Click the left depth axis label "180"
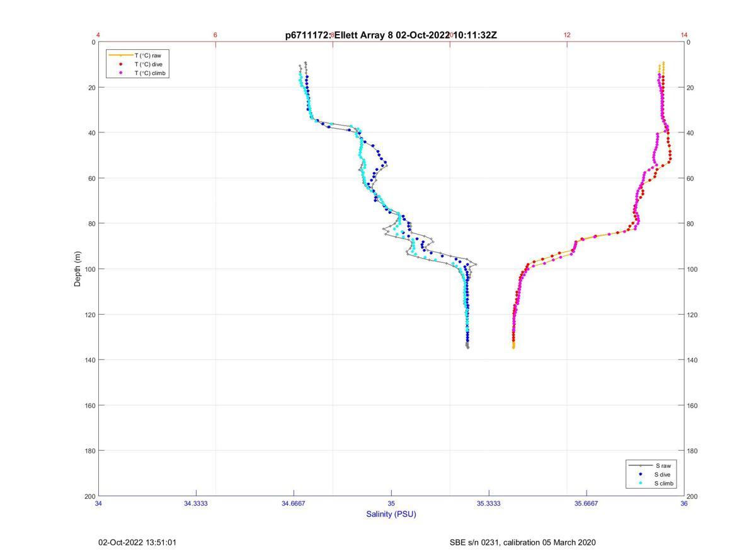 90,451
